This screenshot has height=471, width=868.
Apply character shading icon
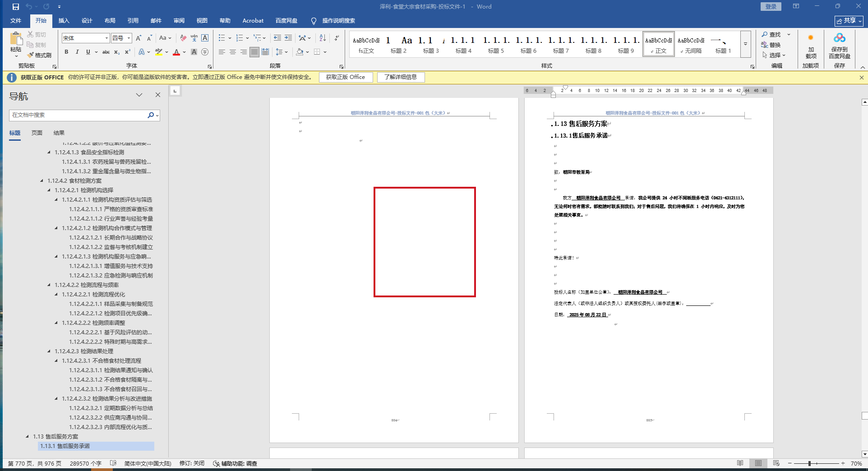click(x=194, y=52)
